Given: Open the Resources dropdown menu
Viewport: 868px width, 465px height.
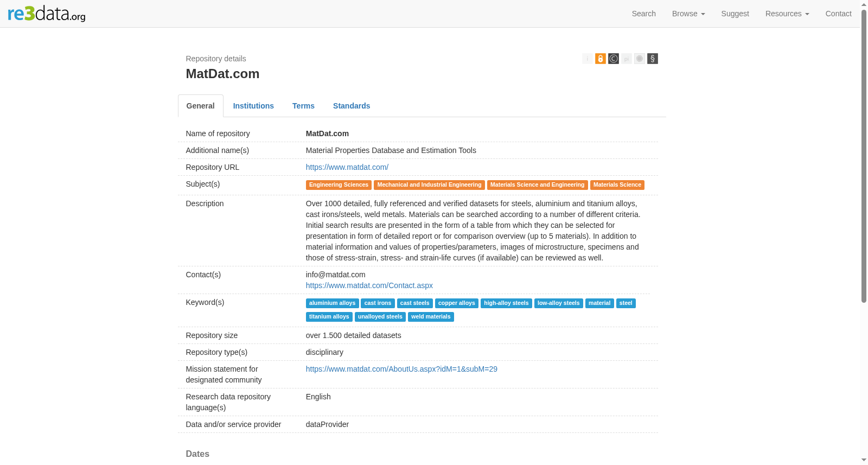Looking at the screenshot, I should click(787, 14).
